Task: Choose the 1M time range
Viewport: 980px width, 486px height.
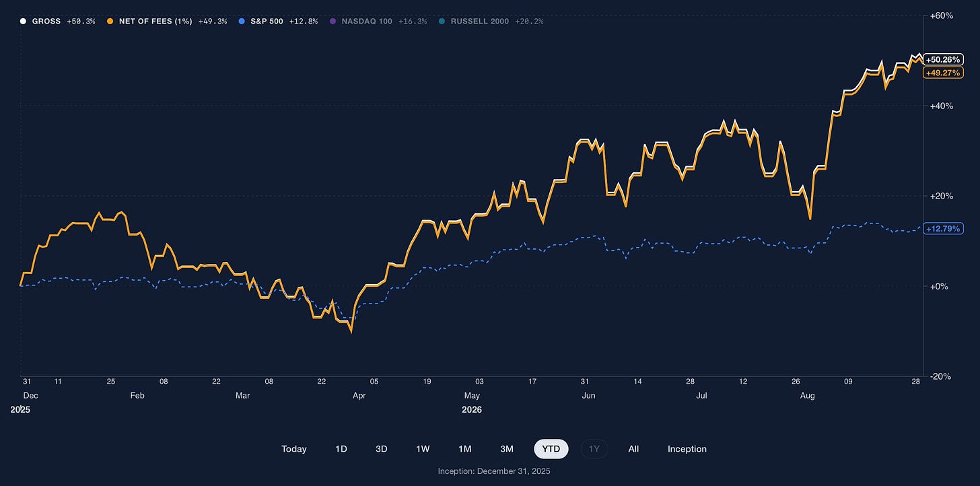Action: click(465, 449)
